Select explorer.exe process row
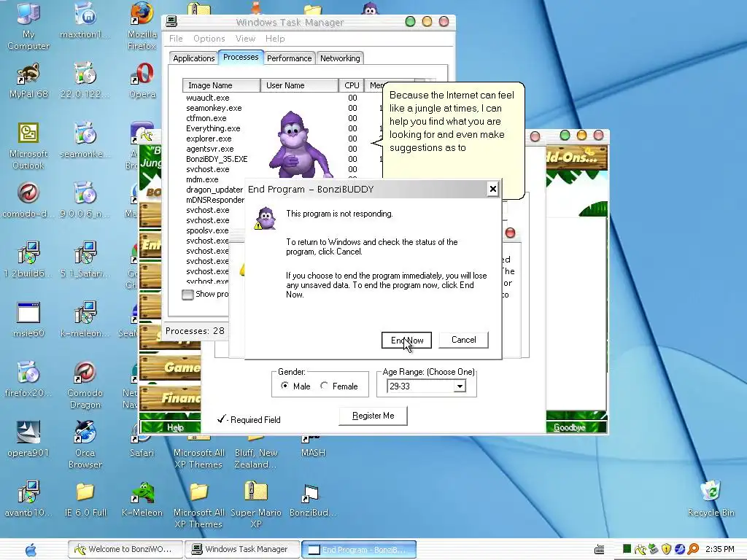The height and width of the screenshot is (560, 747). (x=209, y=139)
